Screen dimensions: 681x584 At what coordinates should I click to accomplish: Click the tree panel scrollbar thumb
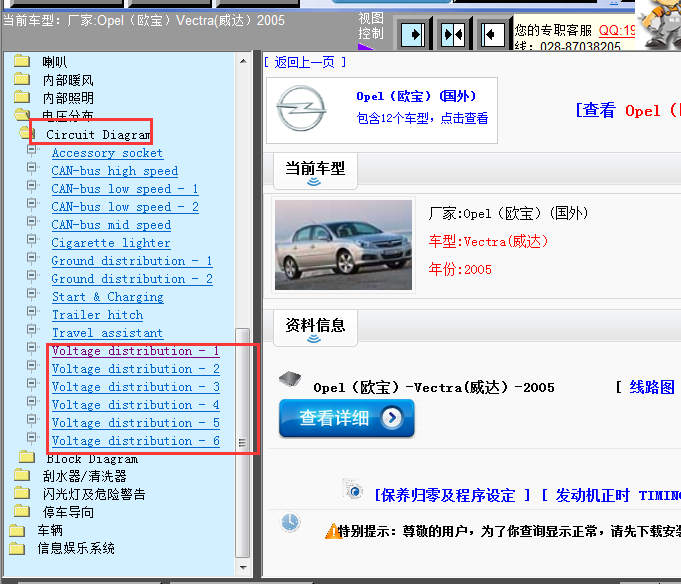[x=242, y=443]
